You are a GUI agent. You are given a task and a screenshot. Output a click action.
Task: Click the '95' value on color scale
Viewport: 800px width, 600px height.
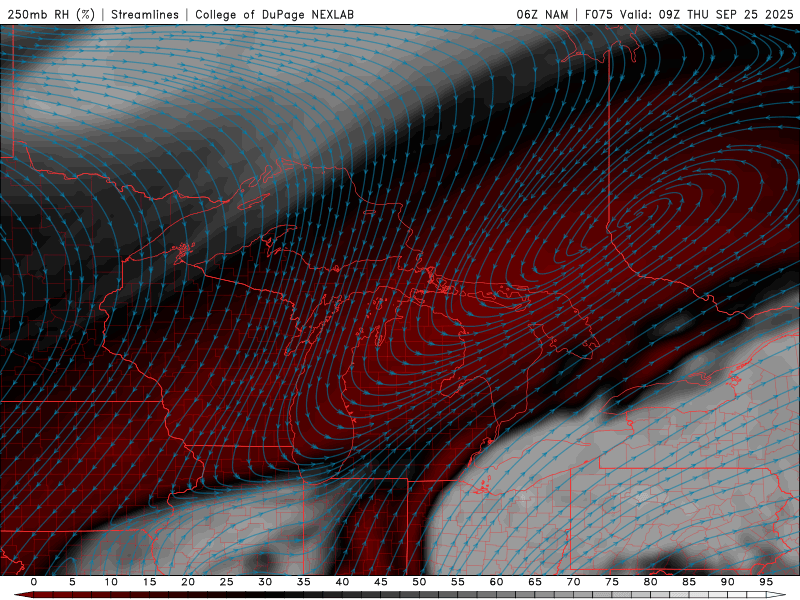click(766, 582)
